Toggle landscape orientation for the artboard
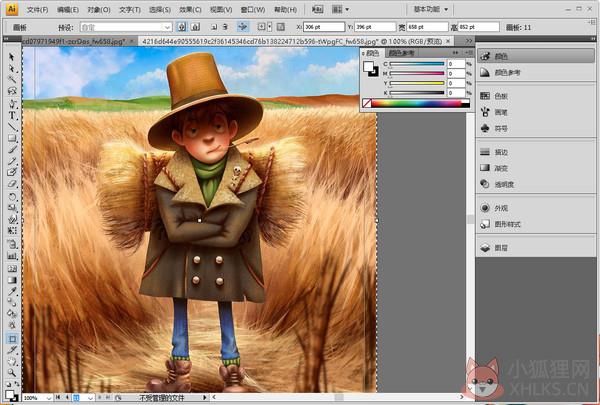The width and height of the screenshot is (600, 405). pyautogui.click(x=195, y=27)
